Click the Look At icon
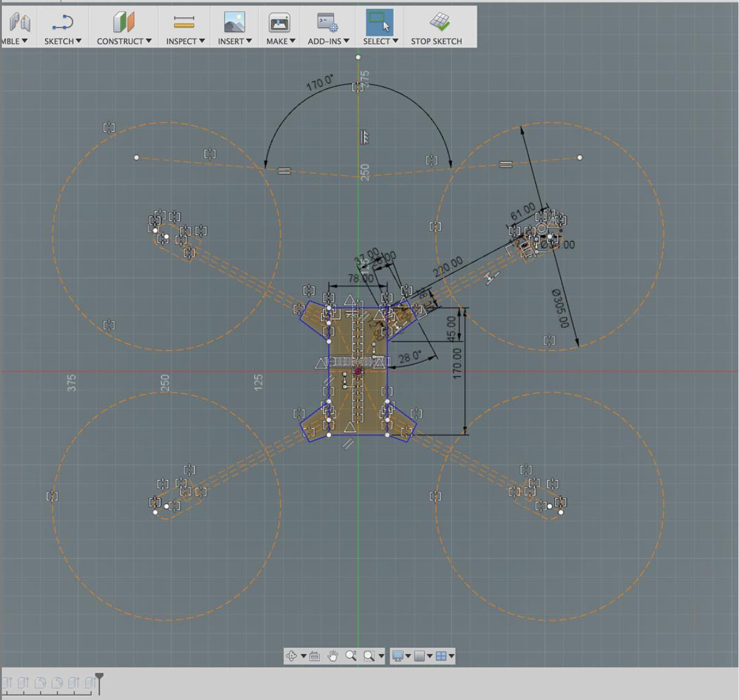The width and height of the screenshot is (739, 700). tap(314, 656)
